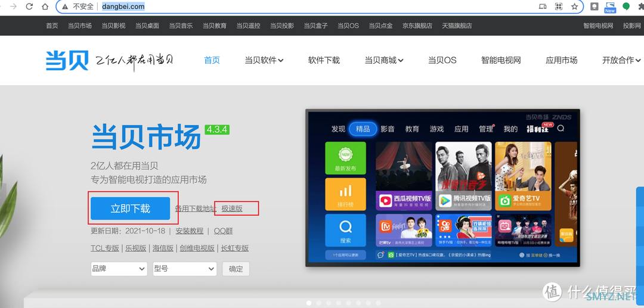The width and height of the screenshot is (644, 308).
Task: Click the 立即下载 download button
Action: [130, 209]
